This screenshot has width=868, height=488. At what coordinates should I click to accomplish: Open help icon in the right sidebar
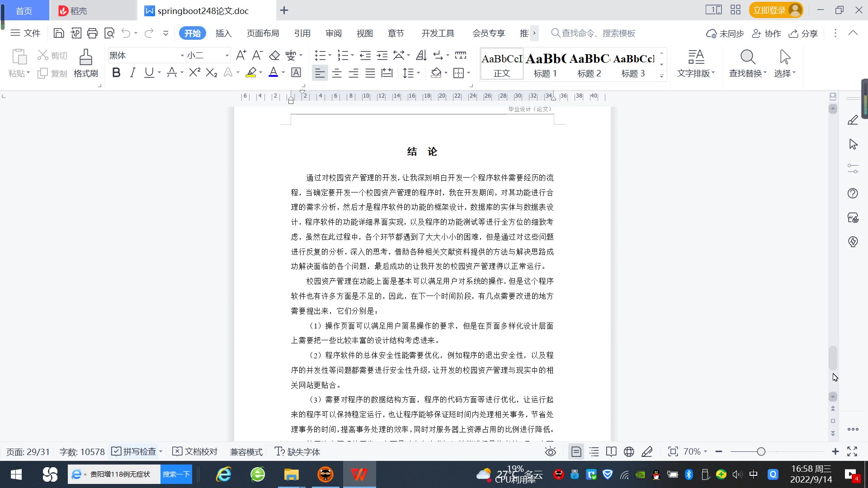point(853,193)
